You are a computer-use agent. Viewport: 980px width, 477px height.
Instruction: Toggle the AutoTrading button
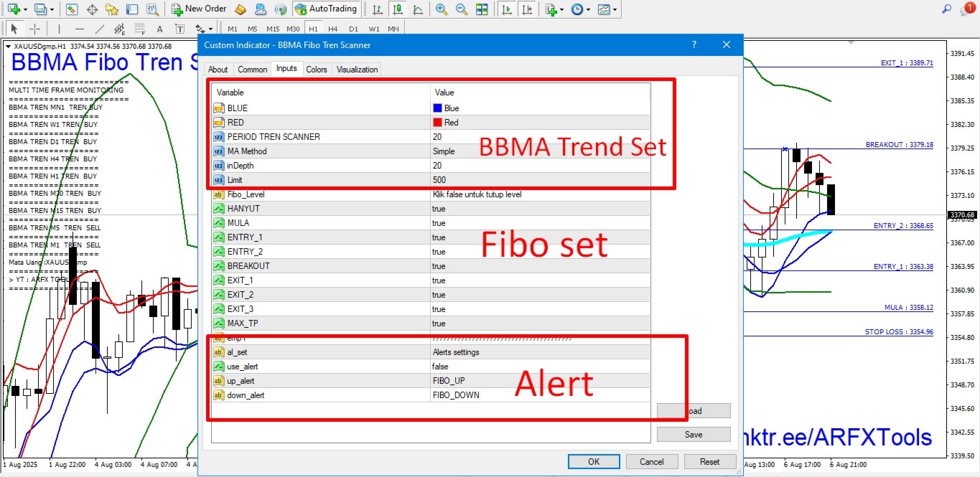click(x=326, y=9)
